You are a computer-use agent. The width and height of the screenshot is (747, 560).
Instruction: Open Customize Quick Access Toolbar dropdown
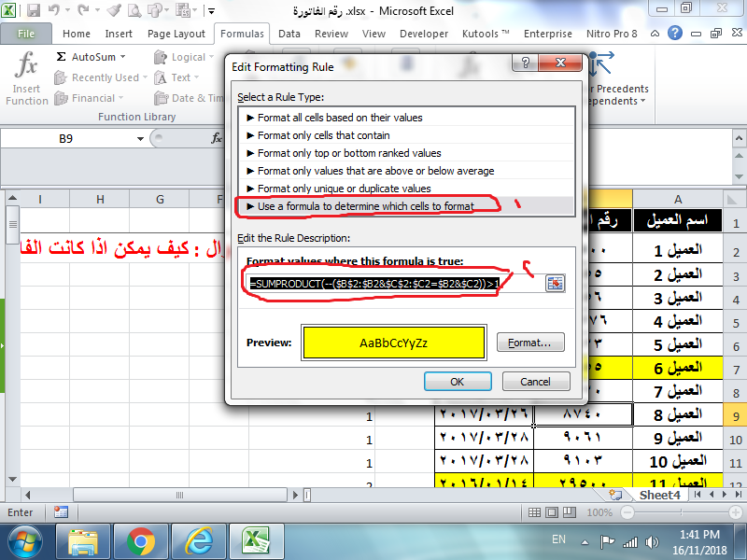212,10
